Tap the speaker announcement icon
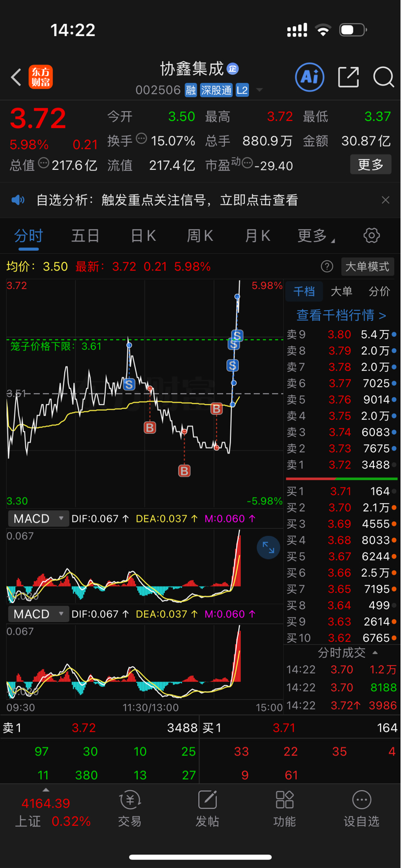This screenshot has height=868, width=401. tap(18, 200)
